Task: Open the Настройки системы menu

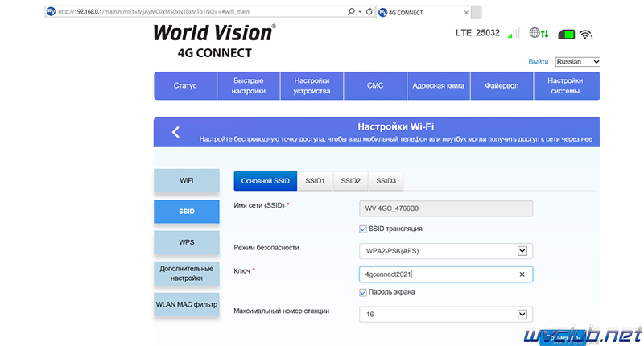Action: point(565,86)
